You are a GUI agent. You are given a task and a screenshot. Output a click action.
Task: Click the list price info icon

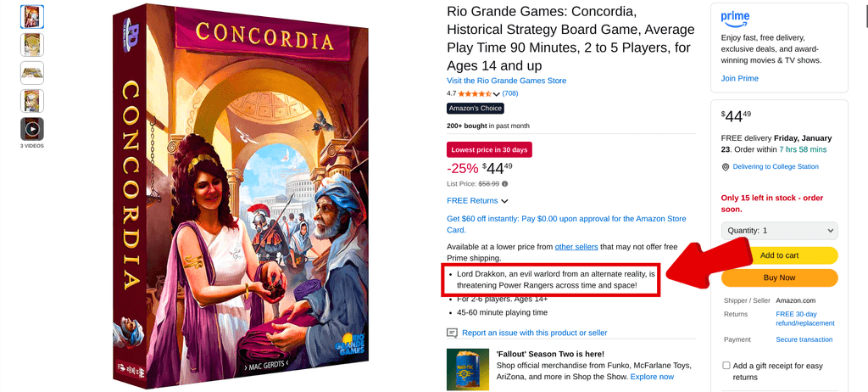click(505, 183)
